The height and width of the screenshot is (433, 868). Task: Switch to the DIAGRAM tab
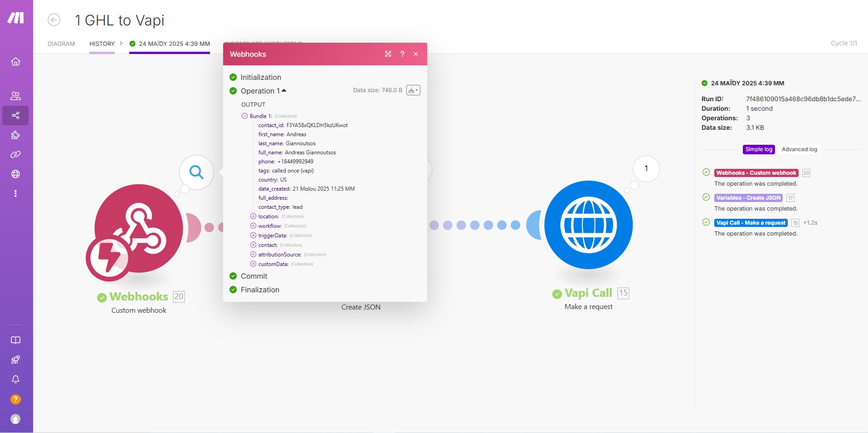pyautogui.click(x=61, y=44)
